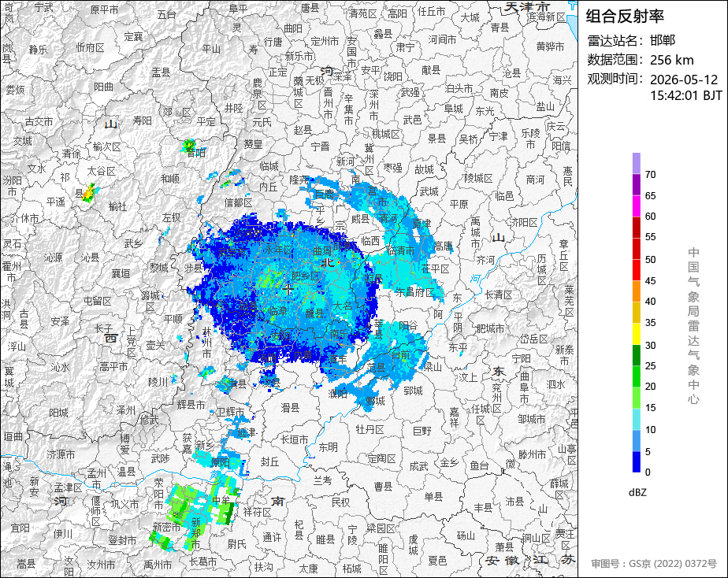Select the 滕州市 map label
Screen dimensions: 728x578
(x=533, y=454)
